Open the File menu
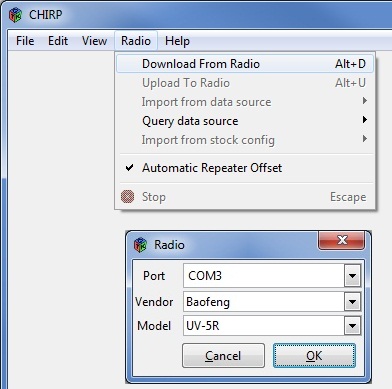The image size is (392, 389). click(x=25, y=41)
